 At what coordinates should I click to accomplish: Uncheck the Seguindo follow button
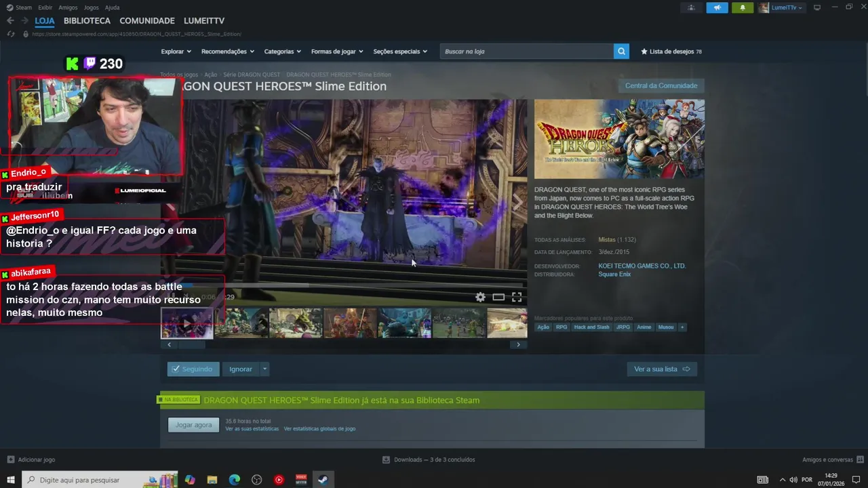193,369
